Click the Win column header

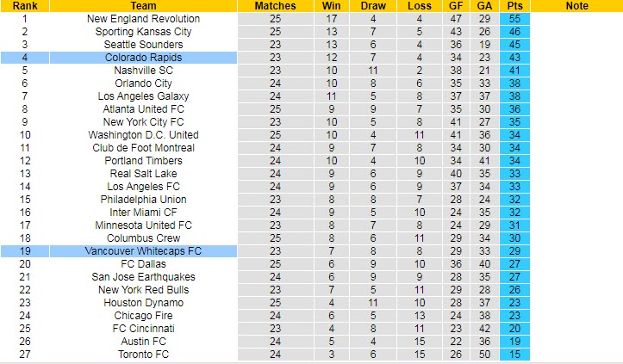[332, 6]
